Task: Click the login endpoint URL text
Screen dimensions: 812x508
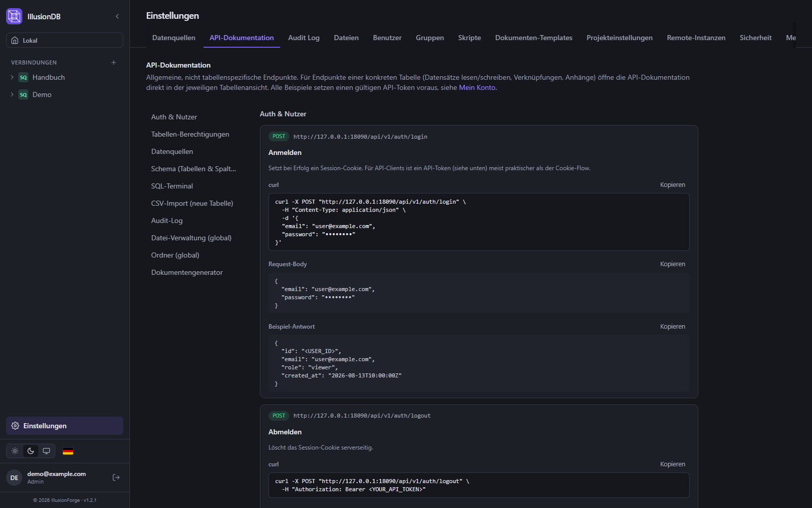Action: (360, 137)
